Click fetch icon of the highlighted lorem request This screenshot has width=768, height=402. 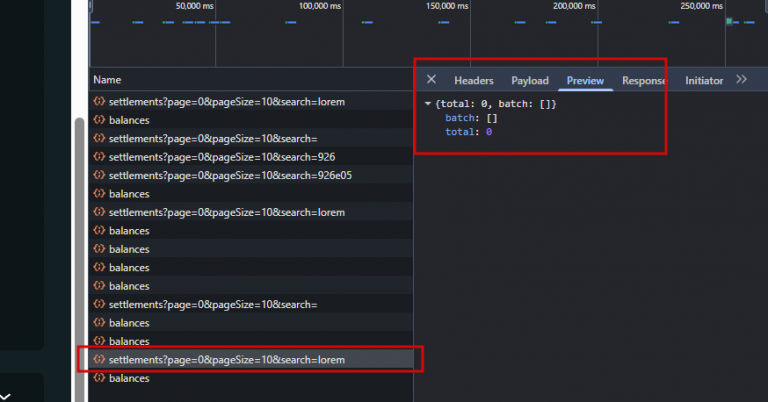[x=99, y=359]
